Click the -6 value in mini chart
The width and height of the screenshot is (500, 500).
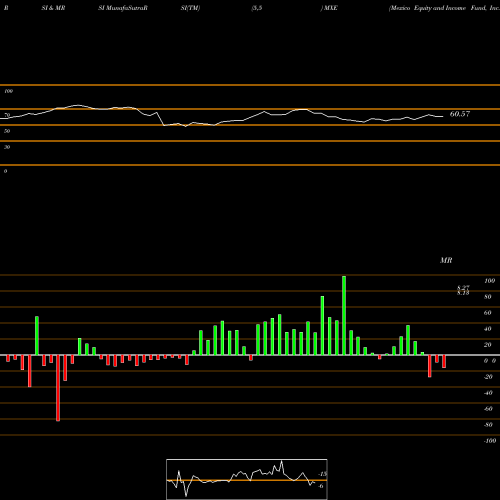[x=321, y=486]
